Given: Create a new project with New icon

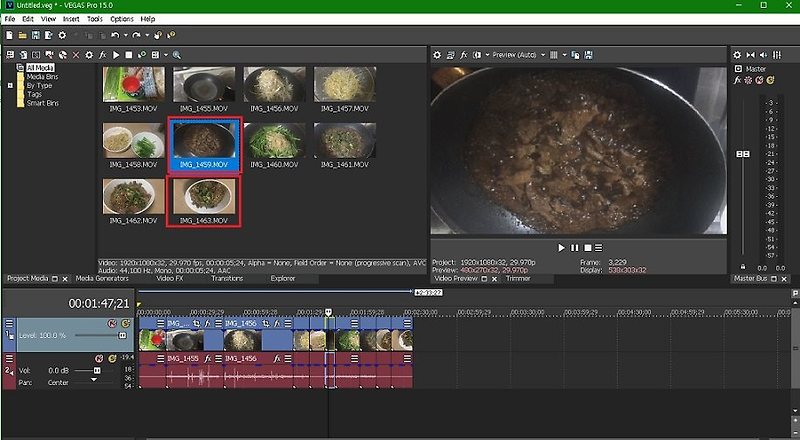Looking at the screenshot, I should [9, 35].
